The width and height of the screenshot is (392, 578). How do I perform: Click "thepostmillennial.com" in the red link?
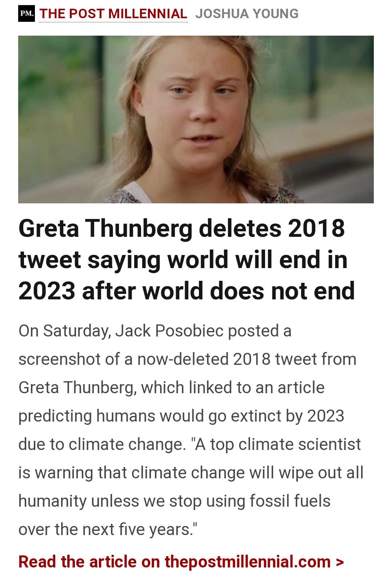click(x=248, y=562)
